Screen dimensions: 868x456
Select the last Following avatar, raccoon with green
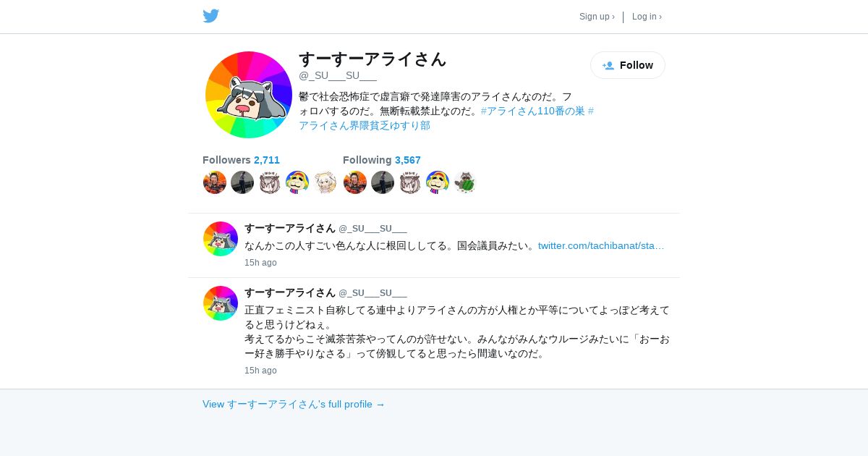[x=465, y=182]
